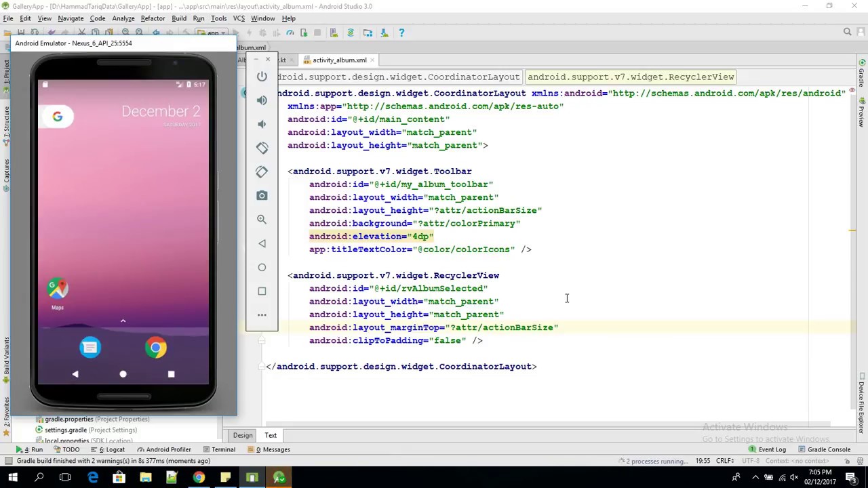Click the emulator Home circle button

point(262,267)
